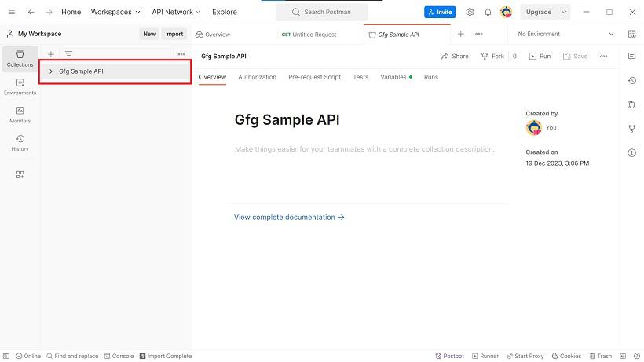Open the hamburger menu icon
This screenshot has height=362, width=644.
coord(12,12)
